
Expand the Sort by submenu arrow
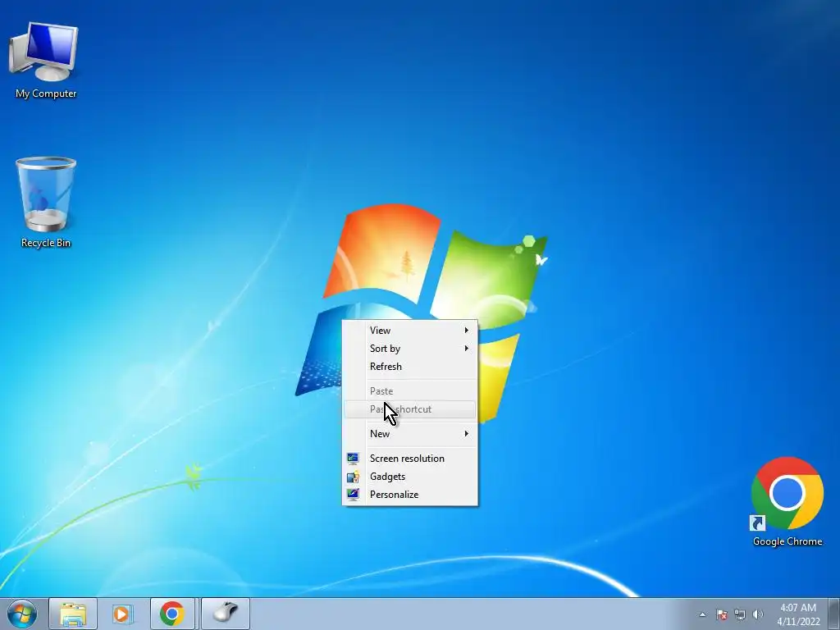[467, 348]
